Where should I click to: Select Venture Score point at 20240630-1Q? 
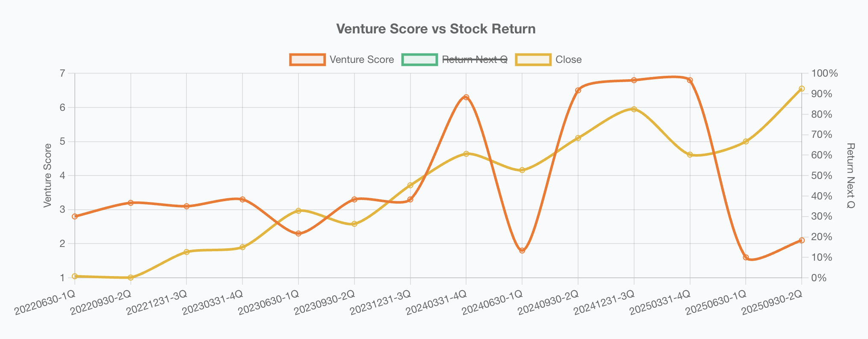click(x=522, y=250)
